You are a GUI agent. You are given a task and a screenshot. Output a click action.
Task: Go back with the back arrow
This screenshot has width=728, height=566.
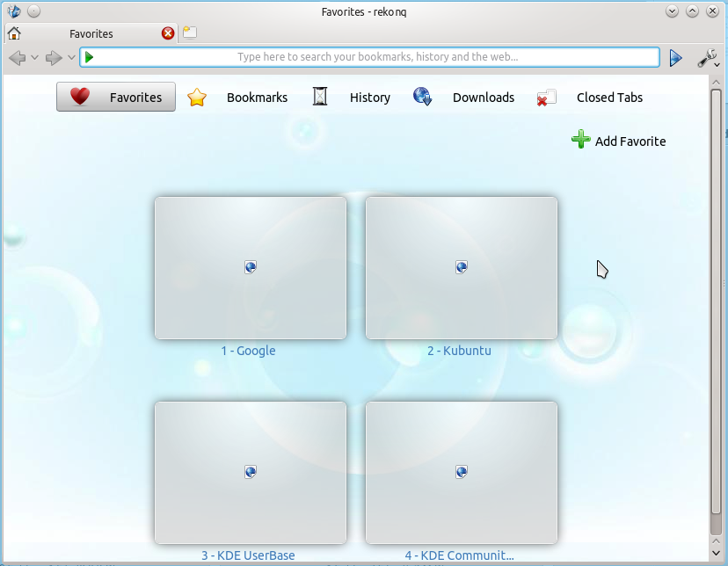(x=18, y=57)
